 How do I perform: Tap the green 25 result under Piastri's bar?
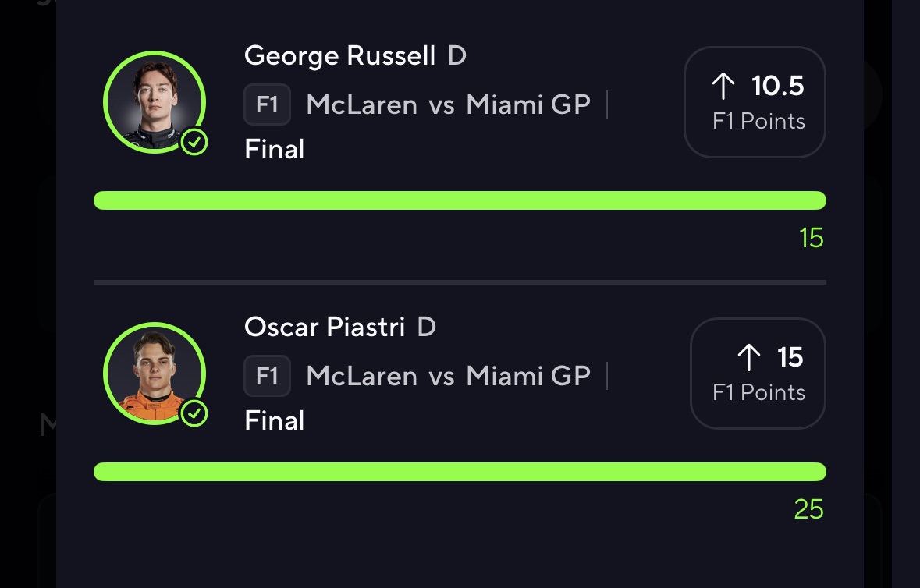pos(808,509)
